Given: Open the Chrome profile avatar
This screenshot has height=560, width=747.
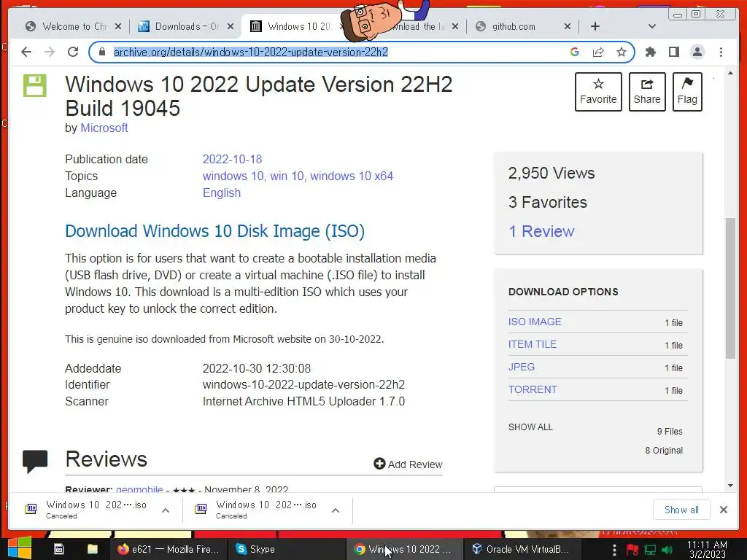Looking at the screenshot, I should pyautogui.click(x=697, y=52).
